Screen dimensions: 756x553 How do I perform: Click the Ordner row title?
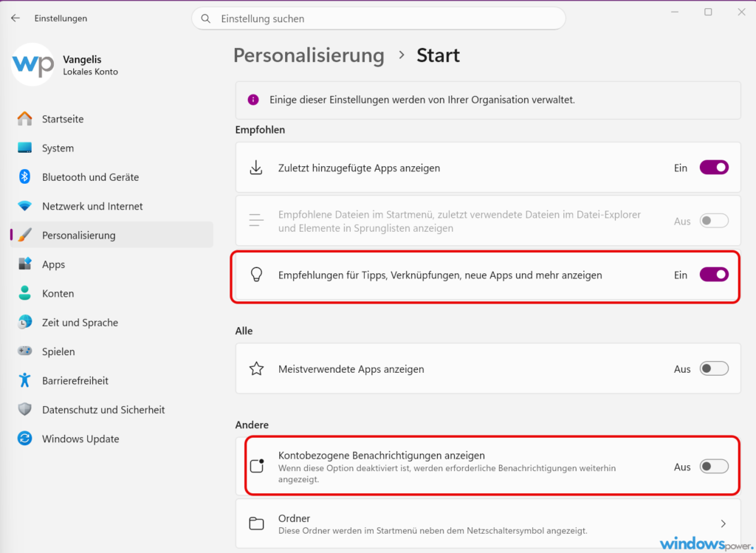(294, 518)
